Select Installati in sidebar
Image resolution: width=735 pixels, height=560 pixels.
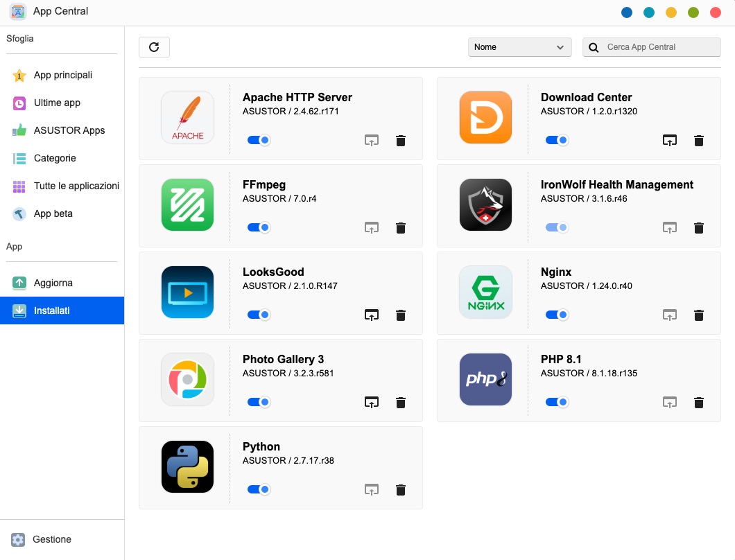[62, 310]
